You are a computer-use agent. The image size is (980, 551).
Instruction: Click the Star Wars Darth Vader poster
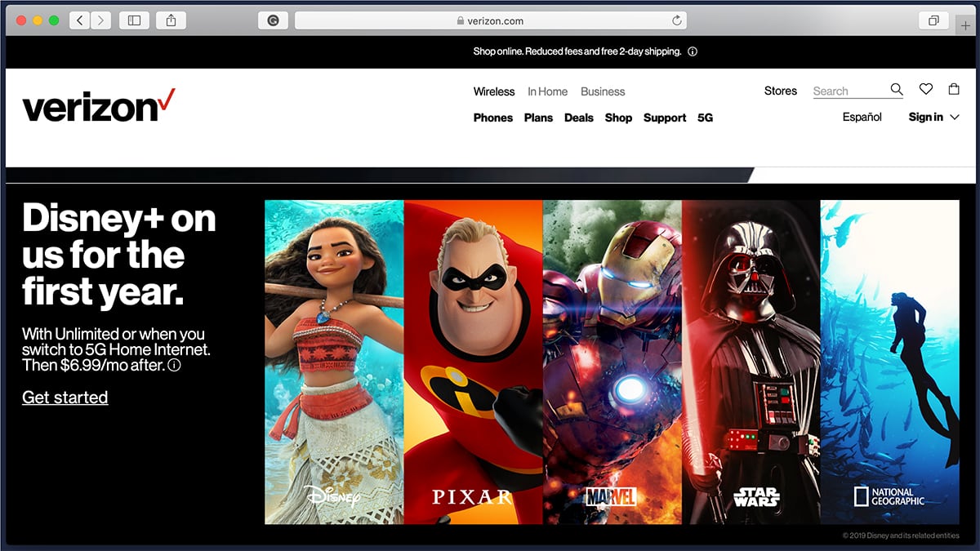(751, 362)
